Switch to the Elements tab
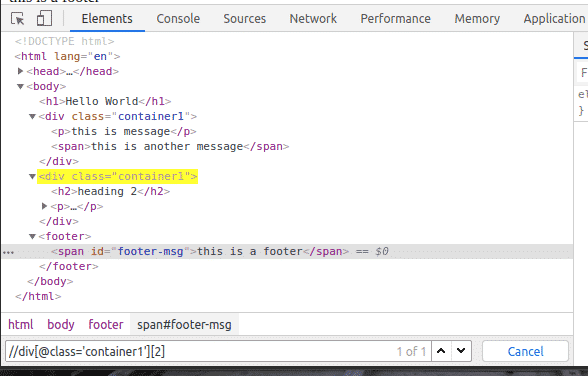588x376 pixels. pos(107,19)
